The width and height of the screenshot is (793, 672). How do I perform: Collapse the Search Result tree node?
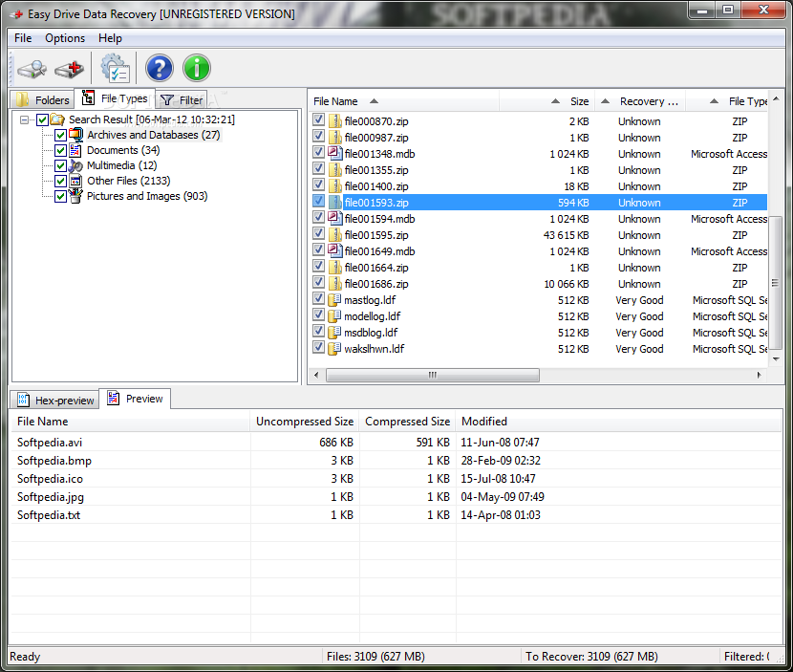coord(24,119)
